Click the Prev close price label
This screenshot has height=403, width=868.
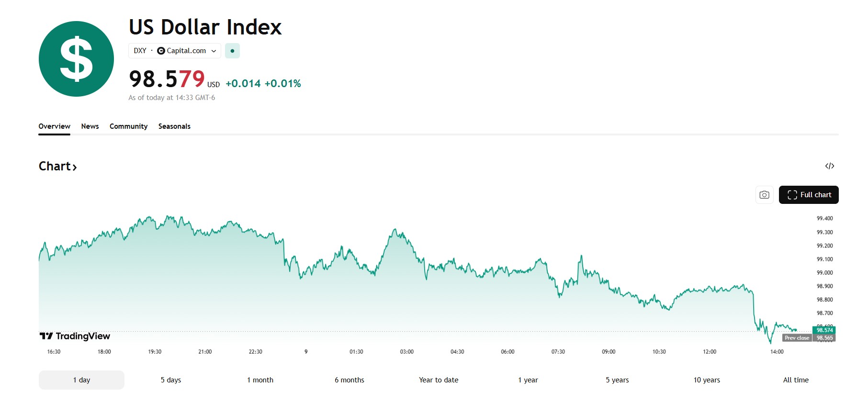(x=797, y=338)
